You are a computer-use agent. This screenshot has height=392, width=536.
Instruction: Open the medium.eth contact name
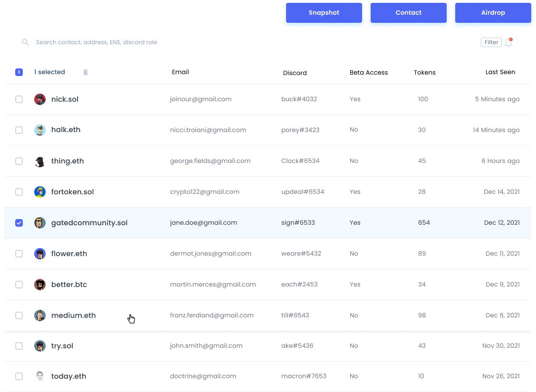coord(74,316)
